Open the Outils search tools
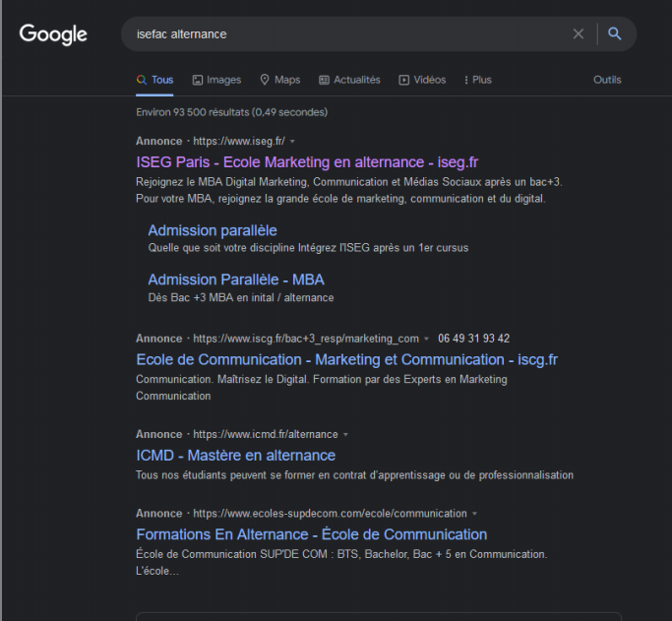The height and width of the screenshot is (621, 672). point(607,80)
